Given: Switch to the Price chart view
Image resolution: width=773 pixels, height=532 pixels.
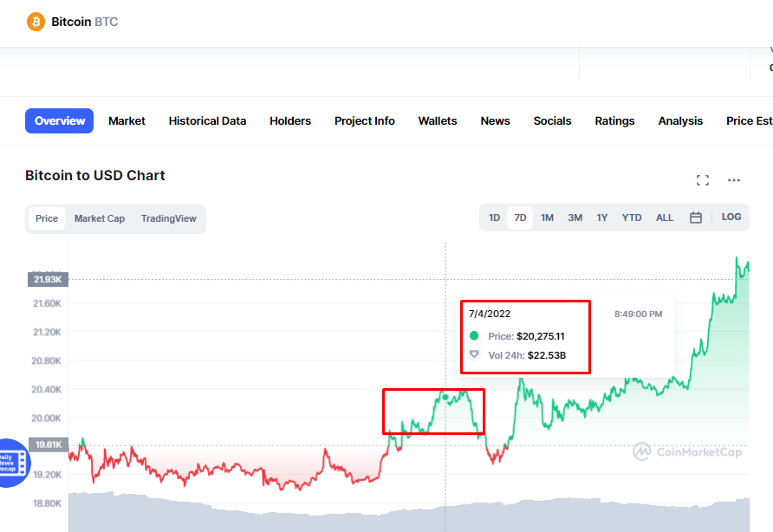Looking at the screenshot, I should [47, 218].
